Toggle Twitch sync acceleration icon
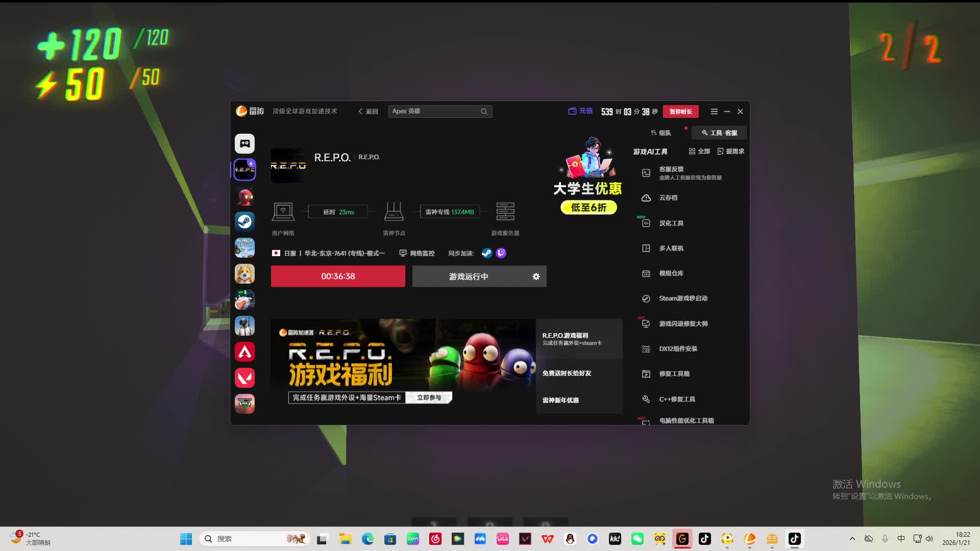The image size is (980, 551). [501, 253]
